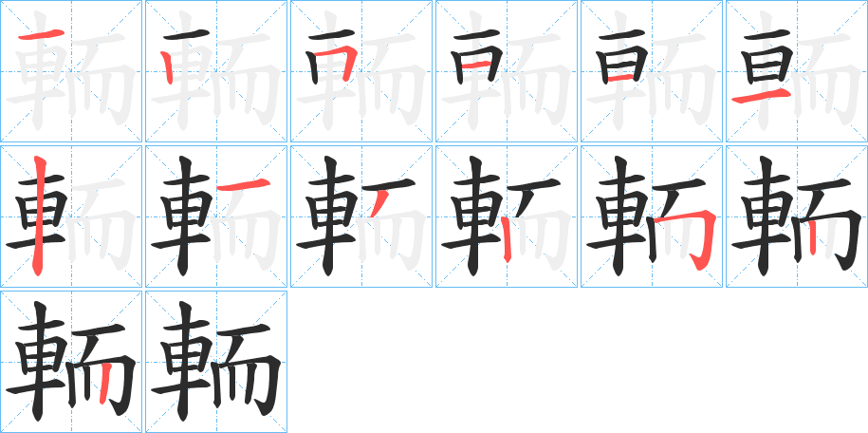
Task: Choose the eleventh step tile with red hooked stroke
Action: tap(652, 216)
